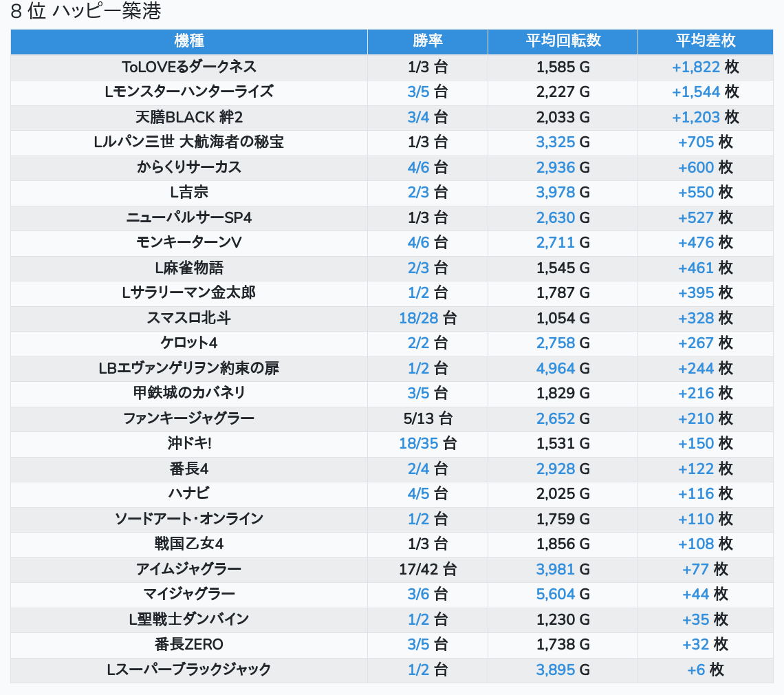This screenshot has width=784, height=695.
Task: Click the 3,325 G rotation value
Action: tap(563, 142)
